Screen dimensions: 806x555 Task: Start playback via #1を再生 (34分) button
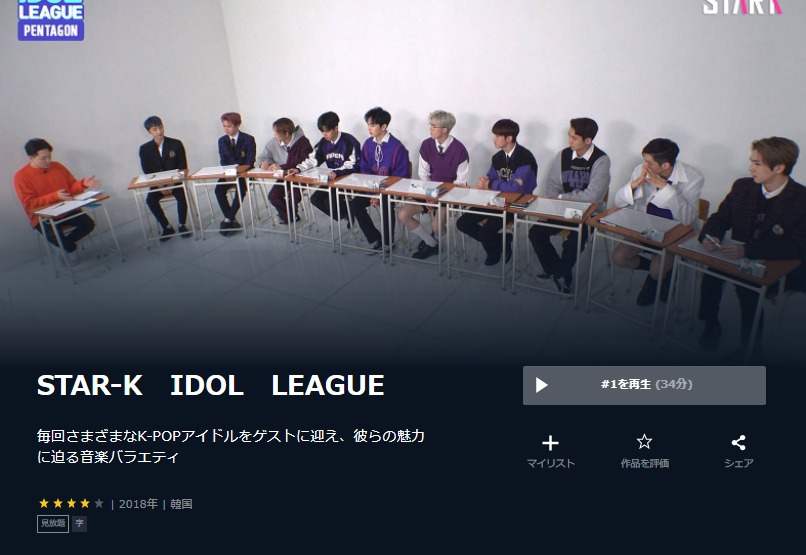point(644,385)
